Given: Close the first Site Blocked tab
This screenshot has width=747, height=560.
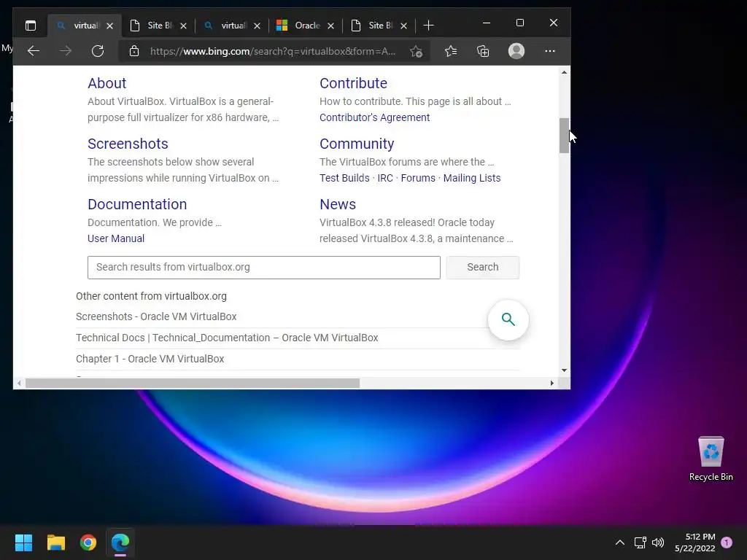Looking at the screenshot, I should click(x=183, y=26).
